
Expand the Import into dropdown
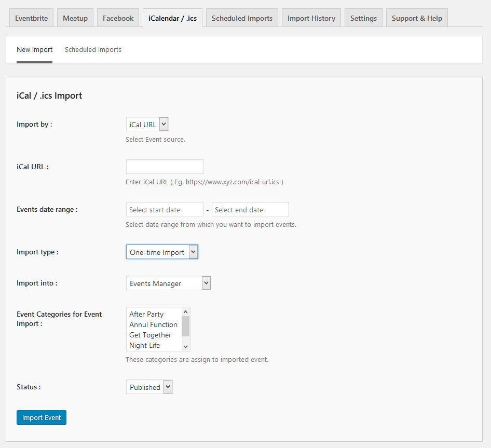click(169, 283)
